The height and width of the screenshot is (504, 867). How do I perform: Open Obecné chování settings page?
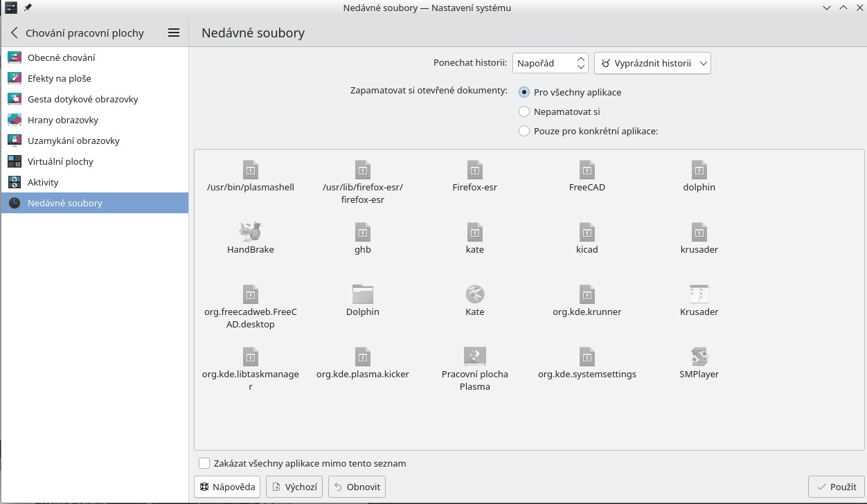click(95, 57)
